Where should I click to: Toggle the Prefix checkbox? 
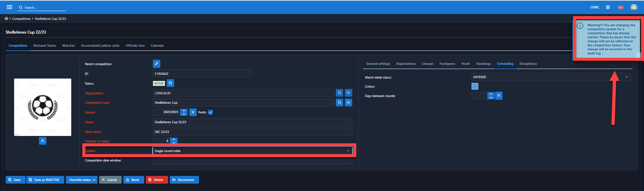pos(210,112)
